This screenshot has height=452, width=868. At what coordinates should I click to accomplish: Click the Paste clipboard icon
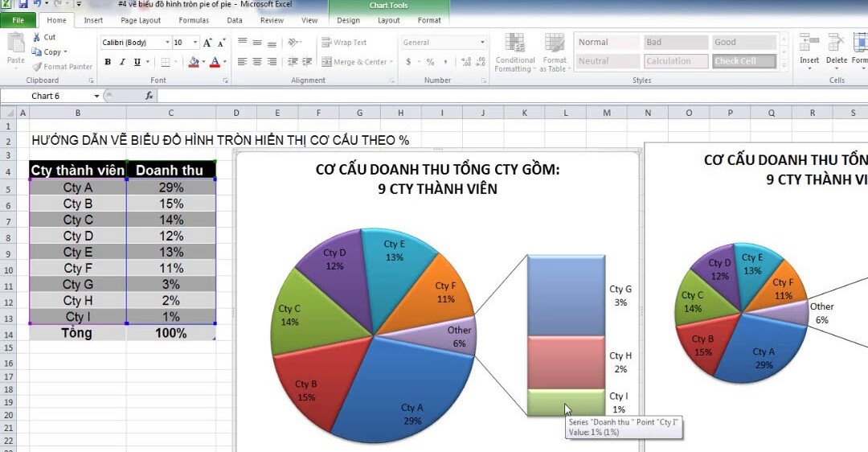click(15, 43)
